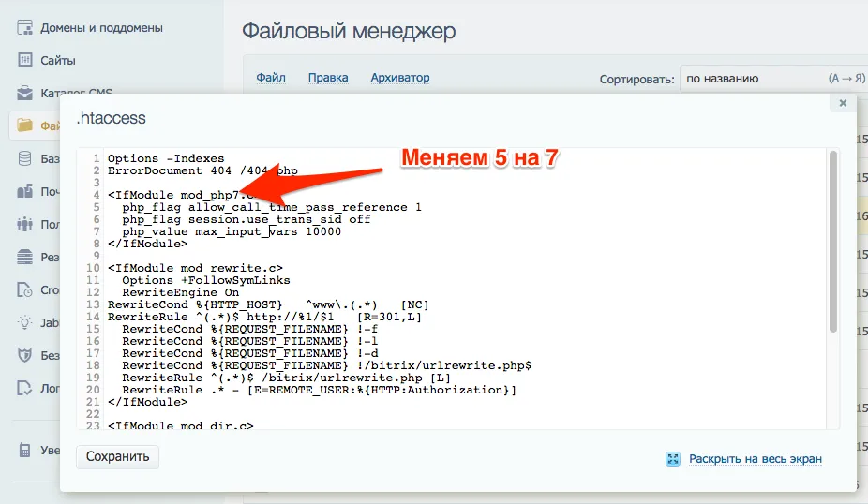Click Домены и поддомены link
The height and width of the screenshot is (504, 868).
click(x=101, y=28)
